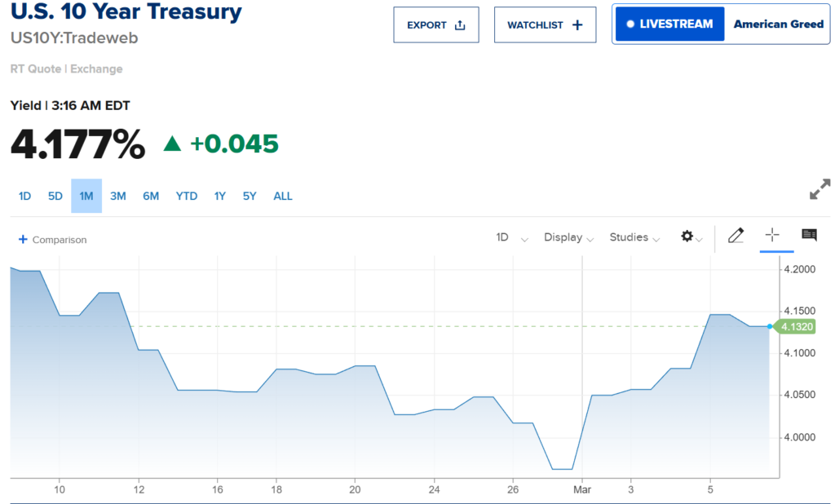Add to Watchlist button
835x504 pixels.
coord(545,25)
